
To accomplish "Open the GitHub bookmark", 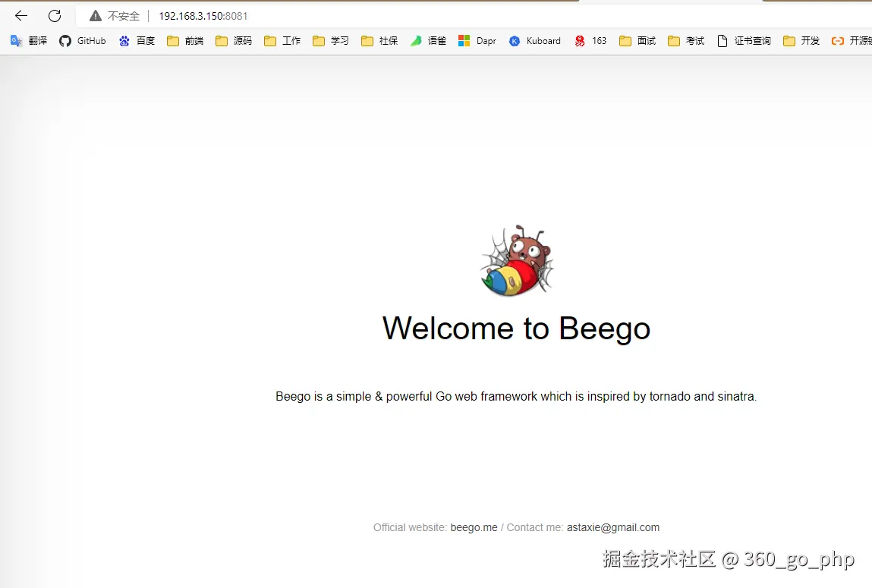I will pos(82,40).
